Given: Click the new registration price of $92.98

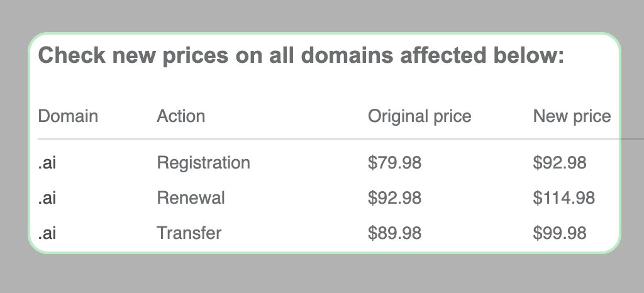Looking at the screenshot, I should (x=560, y=163).
